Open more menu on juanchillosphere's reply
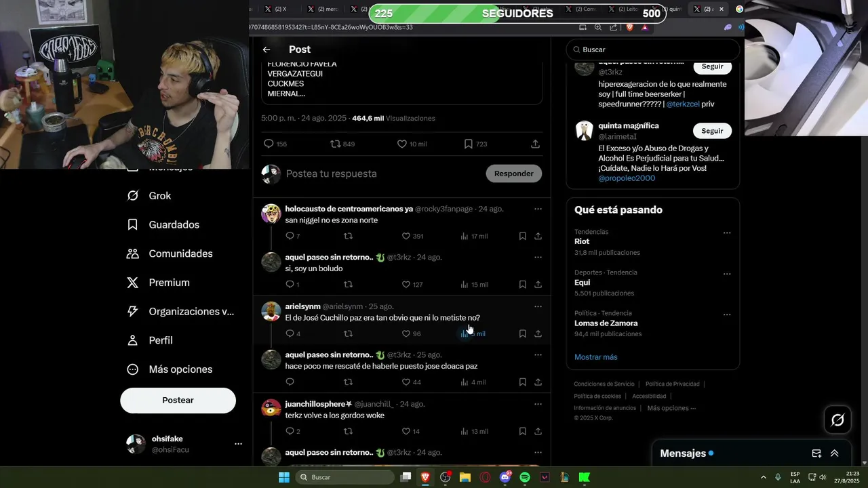Image resolution: width=868 pixels, height=488 pixels. pos(538,404)
